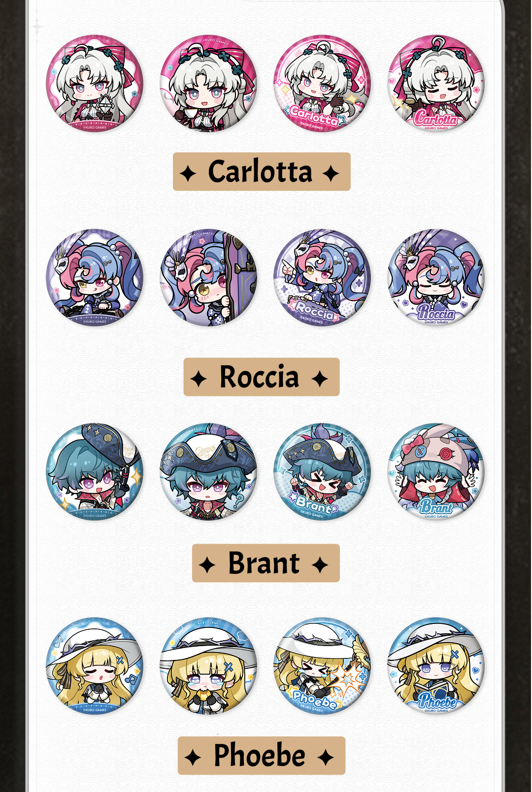Choose Roccia badge with pointing finger pose
The image size is (532, 792).
click(x=322, y=277)
